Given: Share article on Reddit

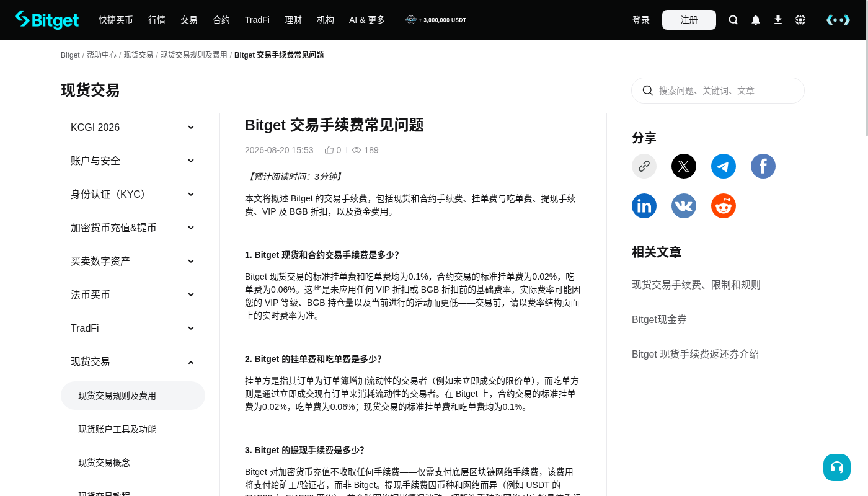Looking at the screenshot, I should pos(724,206).
